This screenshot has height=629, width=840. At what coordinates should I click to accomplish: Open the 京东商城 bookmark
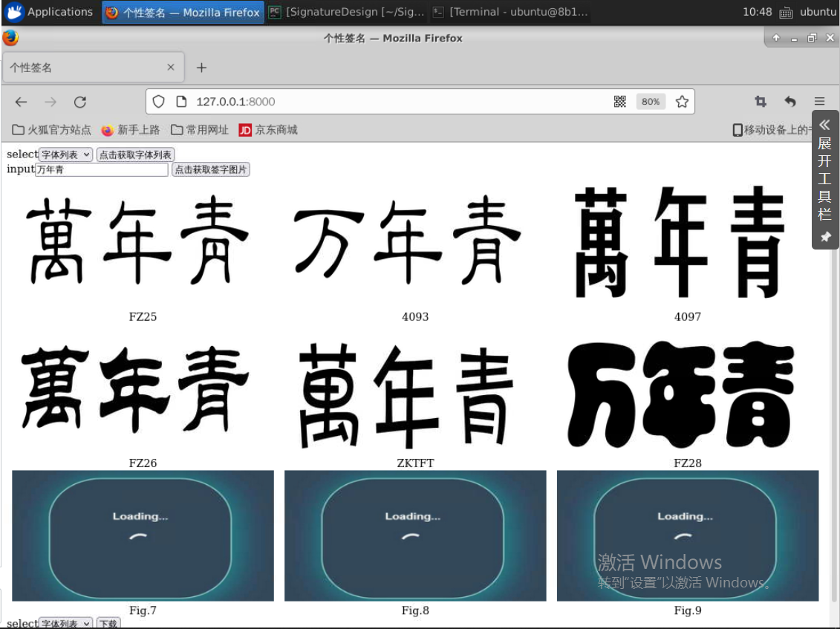coord(268,130)
